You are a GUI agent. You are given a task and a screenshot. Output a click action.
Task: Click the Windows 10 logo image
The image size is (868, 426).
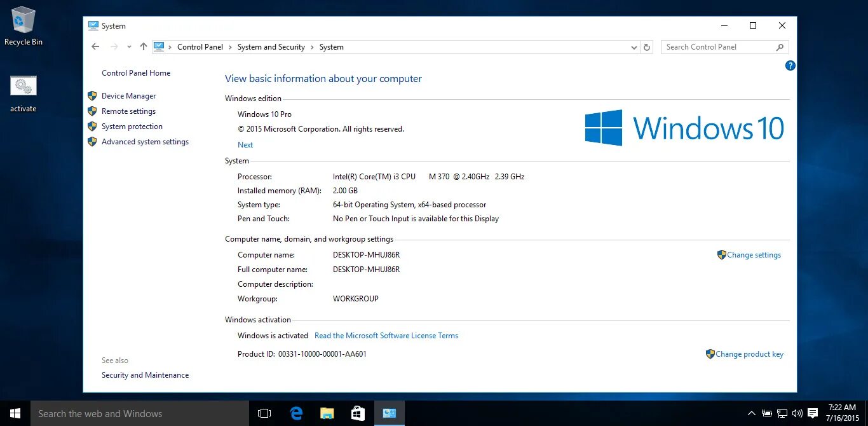(x=684, y=128)
